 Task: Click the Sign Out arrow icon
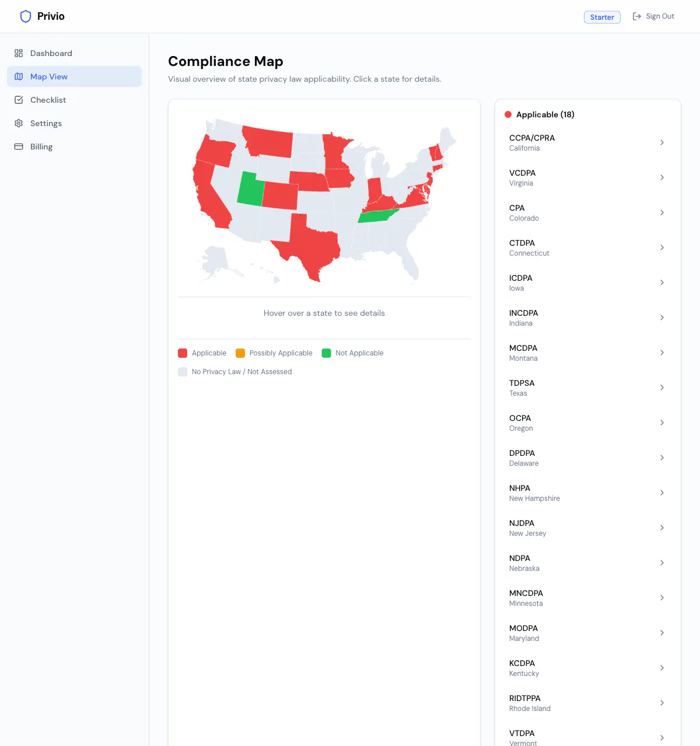pos(637,16)
